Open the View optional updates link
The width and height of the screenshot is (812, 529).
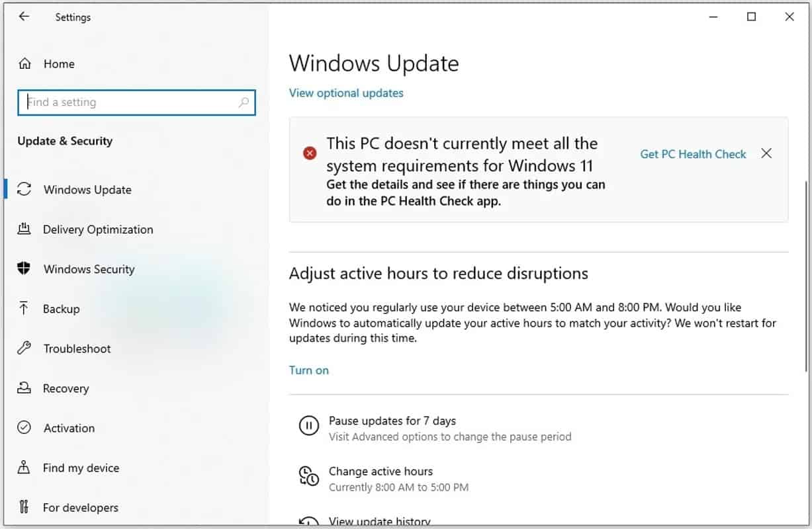346,93
